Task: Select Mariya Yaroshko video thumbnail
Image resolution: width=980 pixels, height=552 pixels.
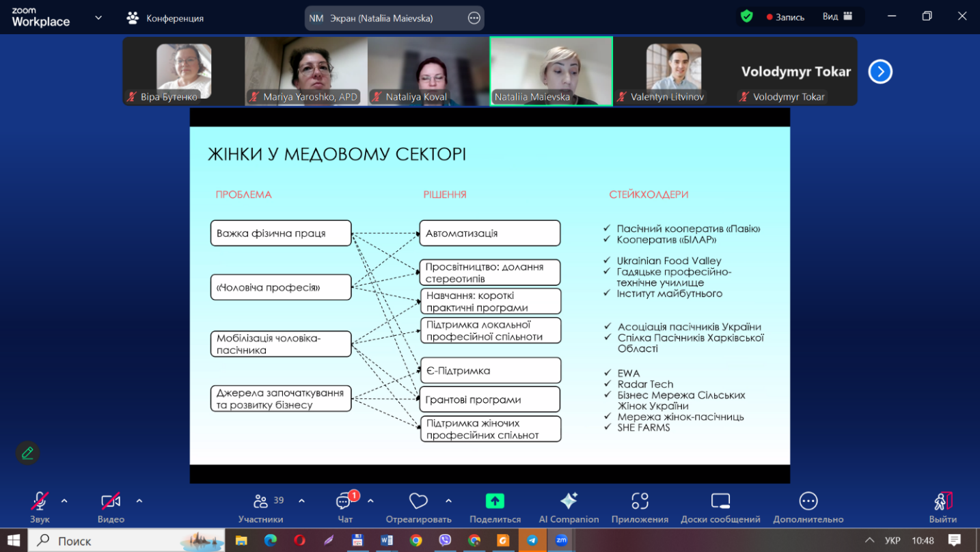Action: [x=306, y=71]
